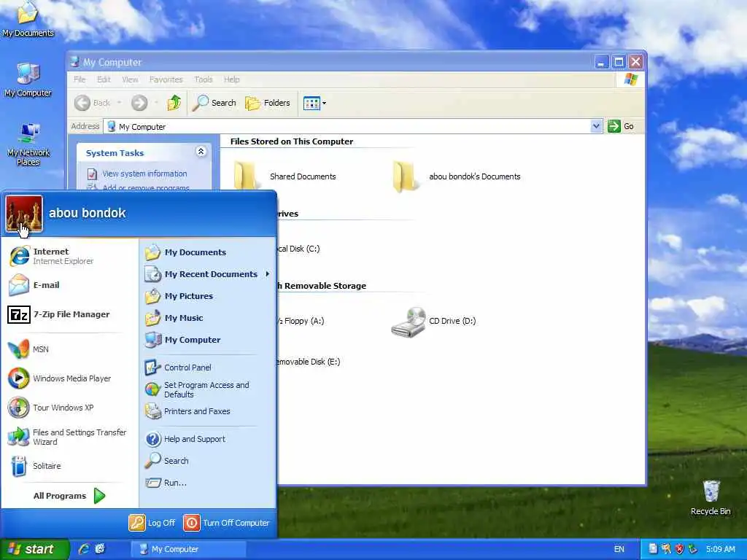This screenshot has height=560, width=747.
Task: Click the EN language indicator
Action: (x=619, y=549)
